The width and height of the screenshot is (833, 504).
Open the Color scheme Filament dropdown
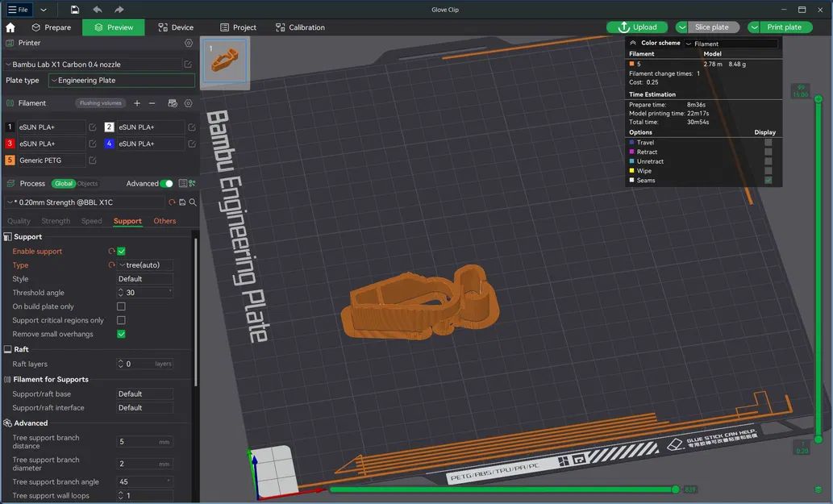coord(731,44)
